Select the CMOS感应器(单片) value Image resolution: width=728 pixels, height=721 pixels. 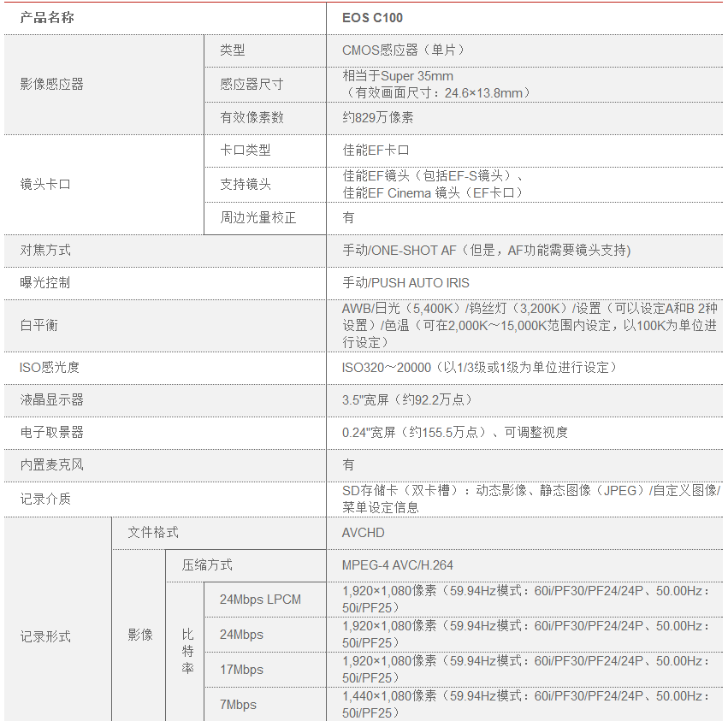point(403,50)
